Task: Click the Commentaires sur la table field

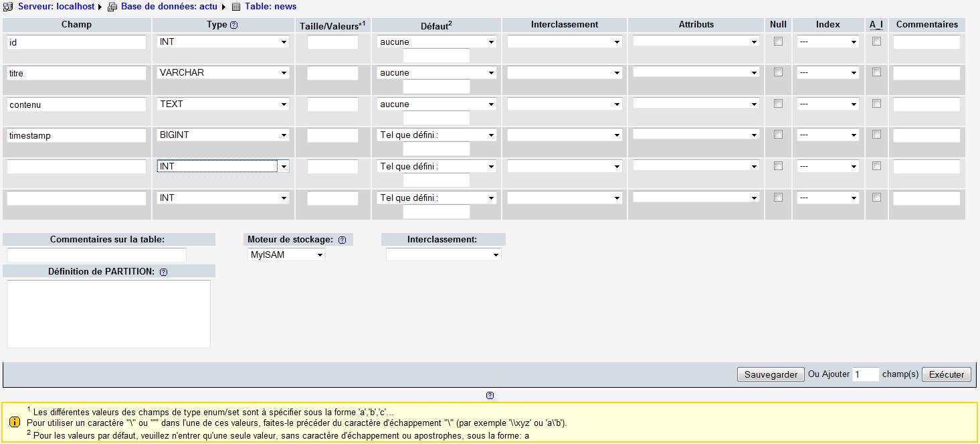Action: click(96, 254)
